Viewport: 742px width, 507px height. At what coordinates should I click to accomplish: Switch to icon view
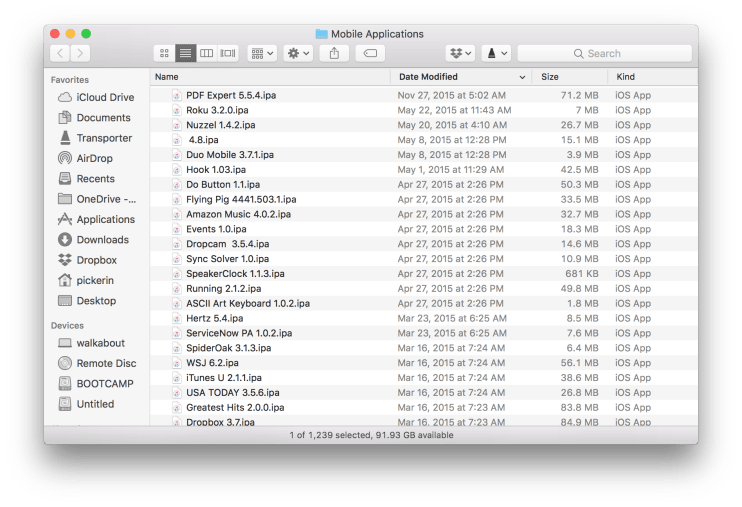click(x=164, y=53)
